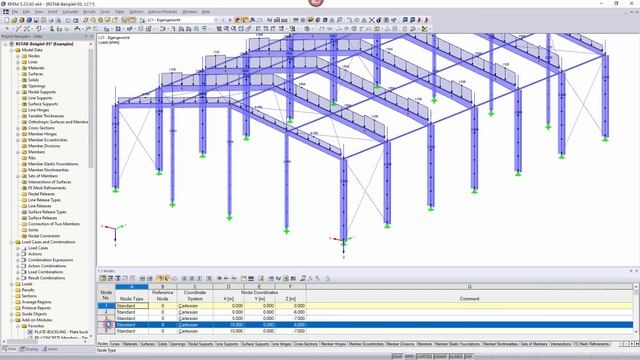Image resolution: width=640 pixels, height=360 pixels.
Task: Go to next load case arrow
Action: (x=230, y=20)
